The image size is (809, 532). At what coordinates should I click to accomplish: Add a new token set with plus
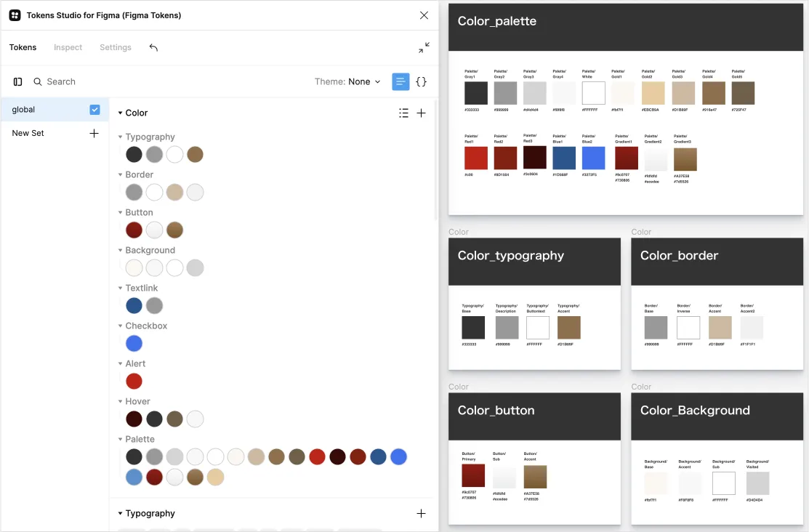[94, 133]
